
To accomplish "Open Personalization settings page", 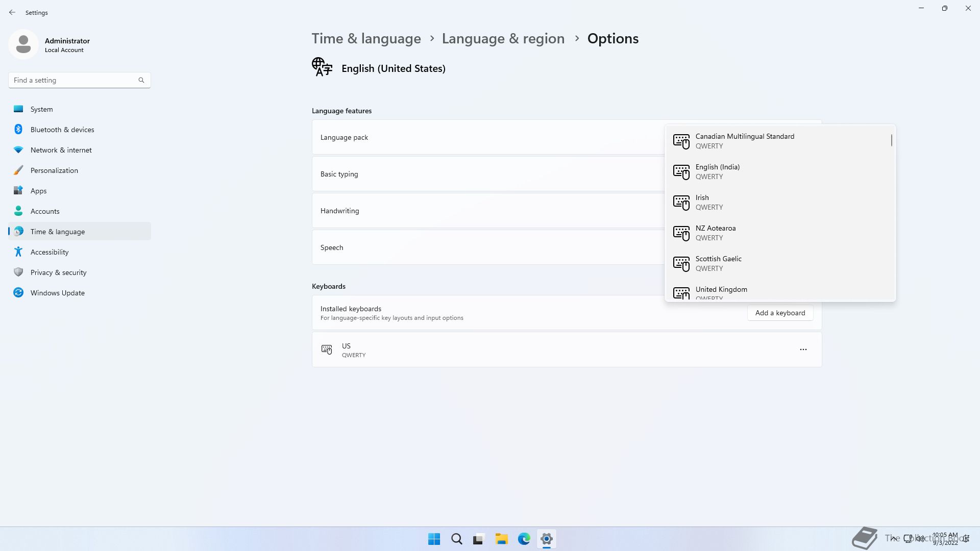I will point(54,170).
